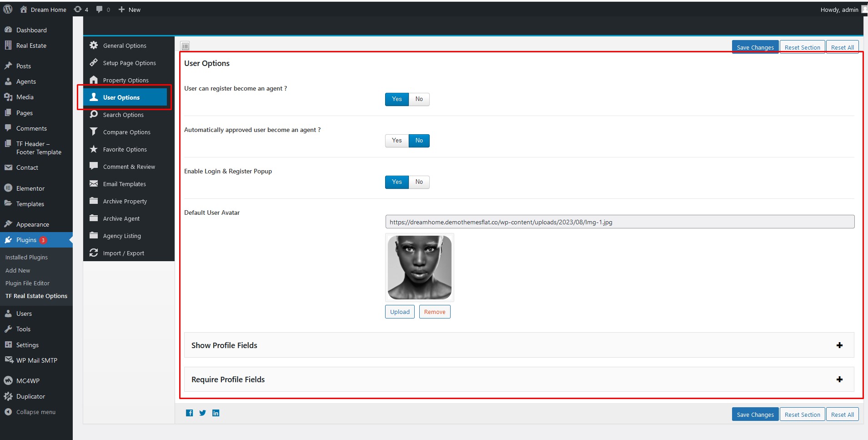This screenshot has height=440, width=868.
Task: Open the Facebook icon in footer
Action: tap(190, 413)
